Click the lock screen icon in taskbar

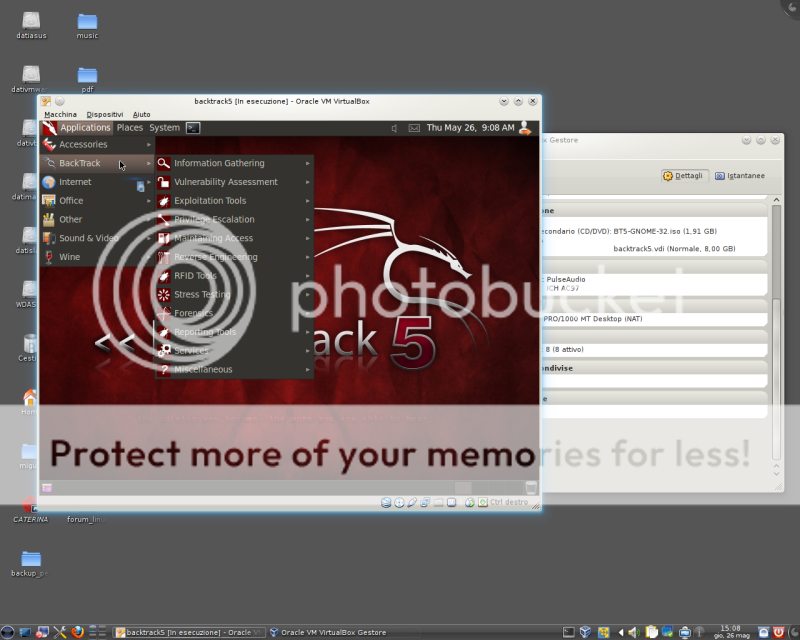tap(763, 633)
